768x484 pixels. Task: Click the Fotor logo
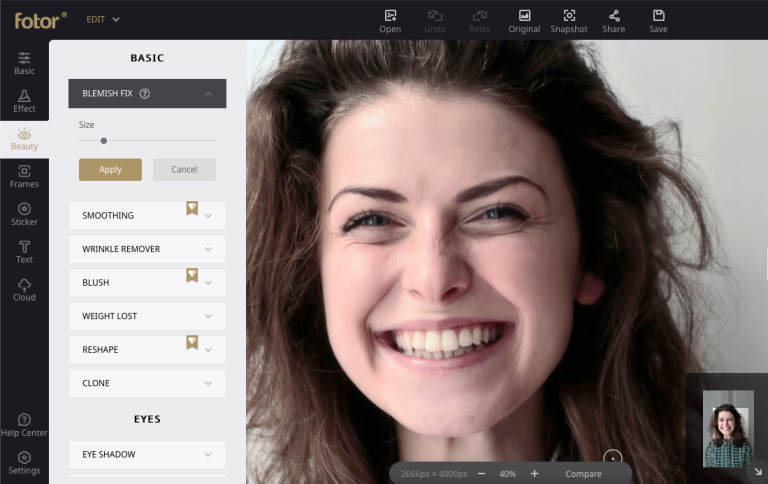pos(40,21)
